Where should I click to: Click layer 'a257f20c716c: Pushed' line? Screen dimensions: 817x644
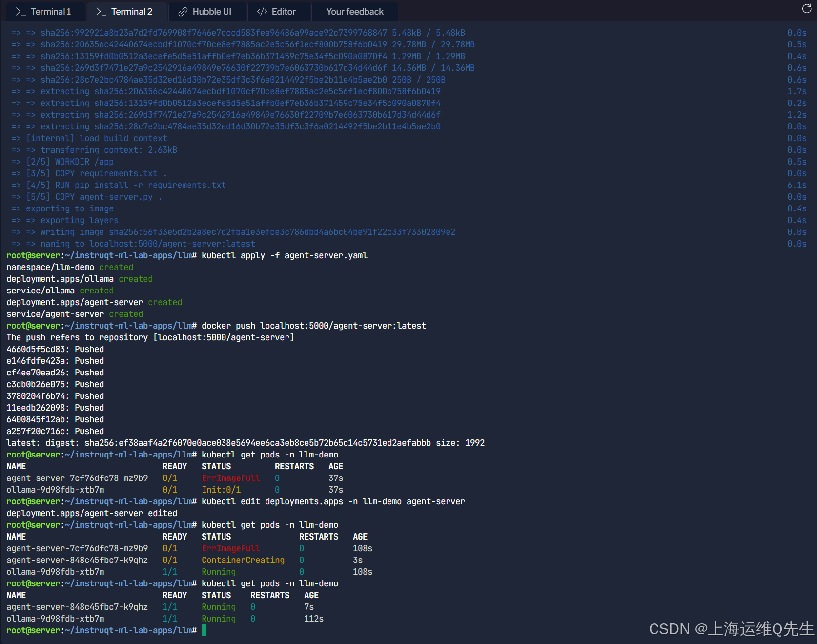pos(55,431)
